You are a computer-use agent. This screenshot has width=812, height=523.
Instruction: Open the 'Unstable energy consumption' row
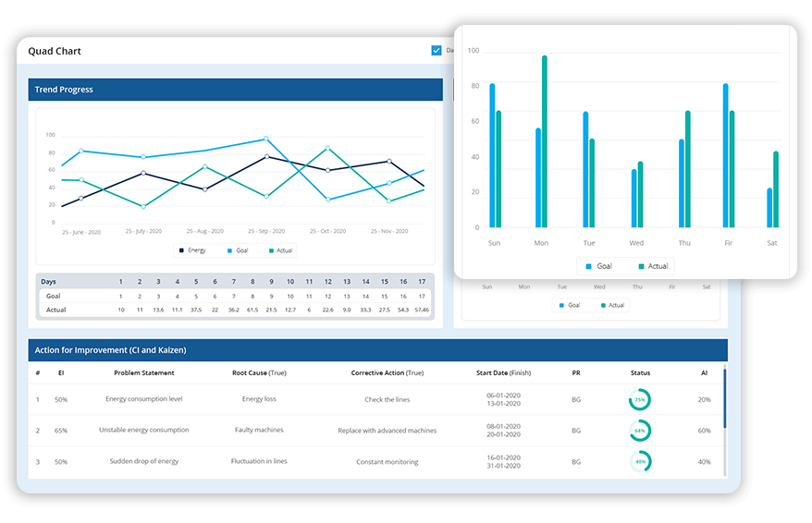(x=143, y=430)
